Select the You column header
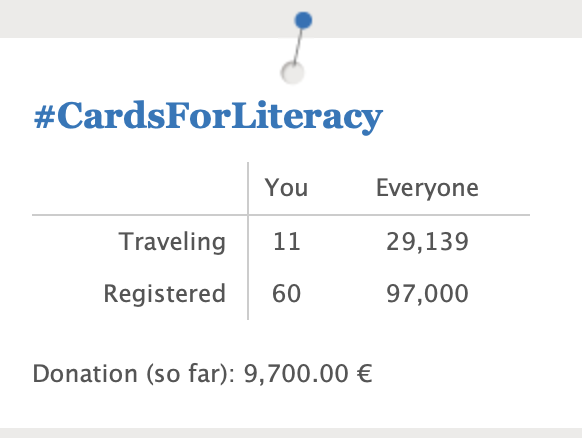582x438 pixels. click(x=286, y=187)
